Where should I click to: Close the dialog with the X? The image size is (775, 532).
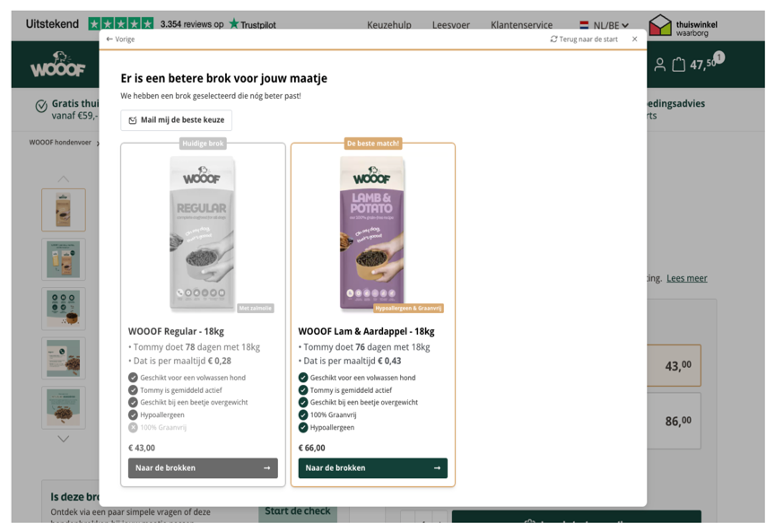(x=635, y=39)
